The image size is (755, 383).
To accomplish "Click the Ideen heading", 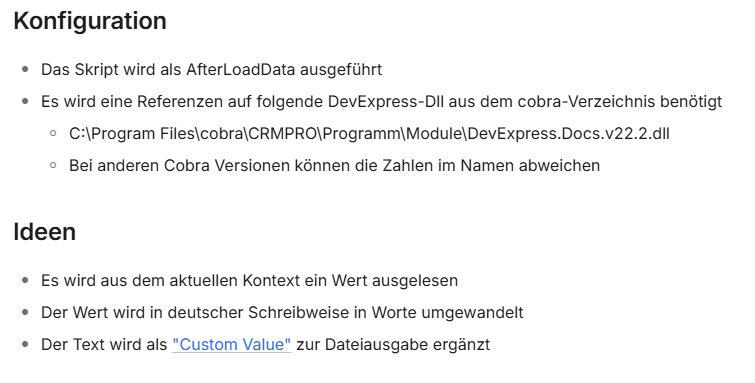I will click(x=45, y=232).
